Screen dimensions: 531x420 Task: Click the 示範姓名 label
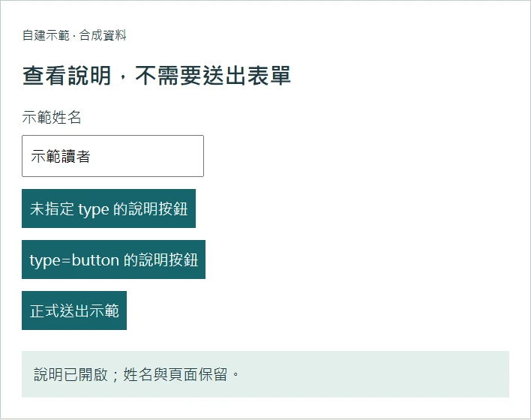52,117
